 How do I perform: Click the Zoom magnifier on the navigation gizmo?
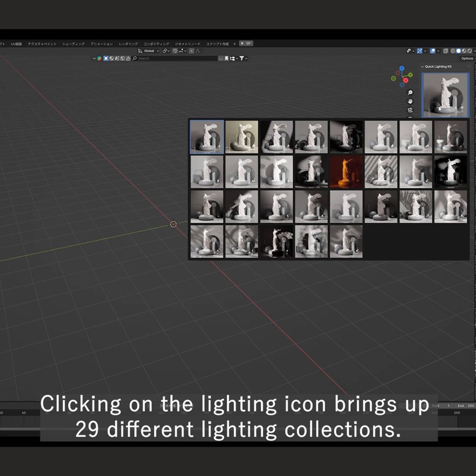click(x=410, y=93)
